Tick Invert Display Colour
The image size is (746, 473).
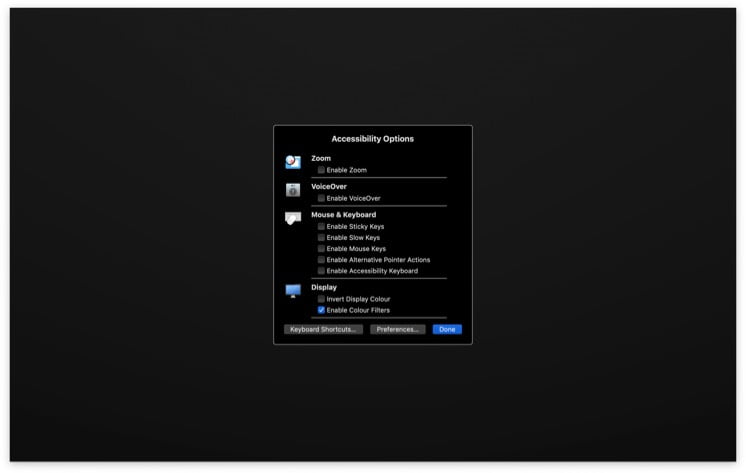[x=321, y=299]
